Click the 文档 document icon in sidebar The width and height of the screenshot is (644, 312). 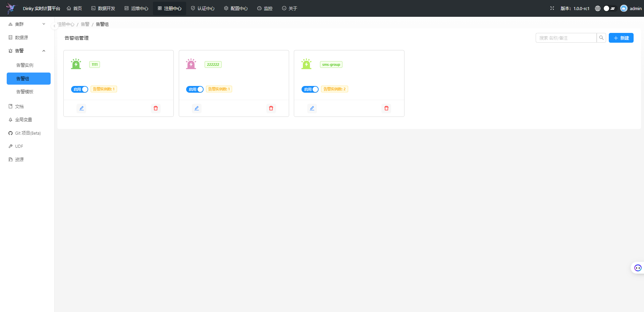[x=10, y=106]
